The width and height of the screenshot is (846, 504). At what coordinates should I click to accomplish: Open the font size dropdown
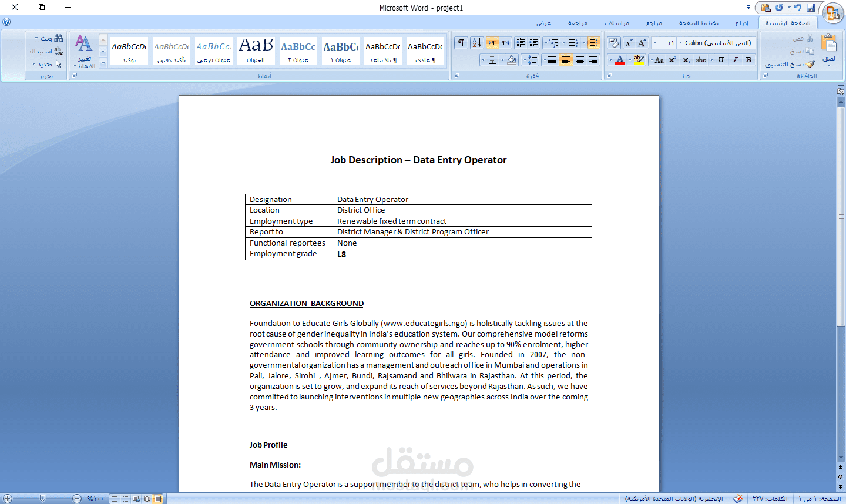656,43
